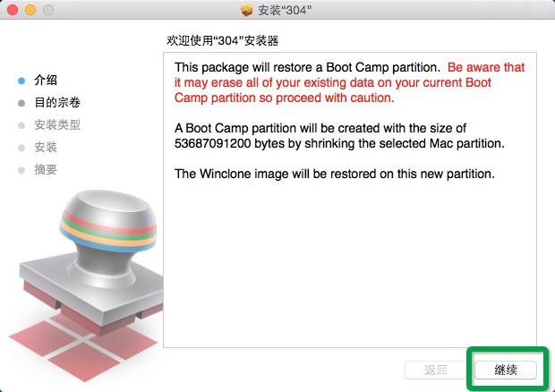Screen dimensions: 555x392
Task: Select the 安装 step label
Action: click(46, 147)
